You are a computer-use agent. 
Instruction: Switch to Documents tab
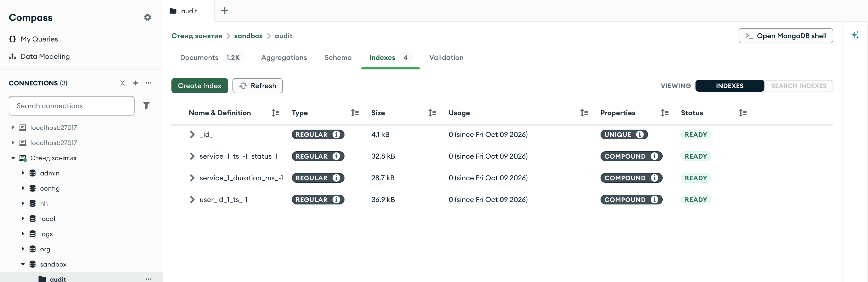coord(211,57)
